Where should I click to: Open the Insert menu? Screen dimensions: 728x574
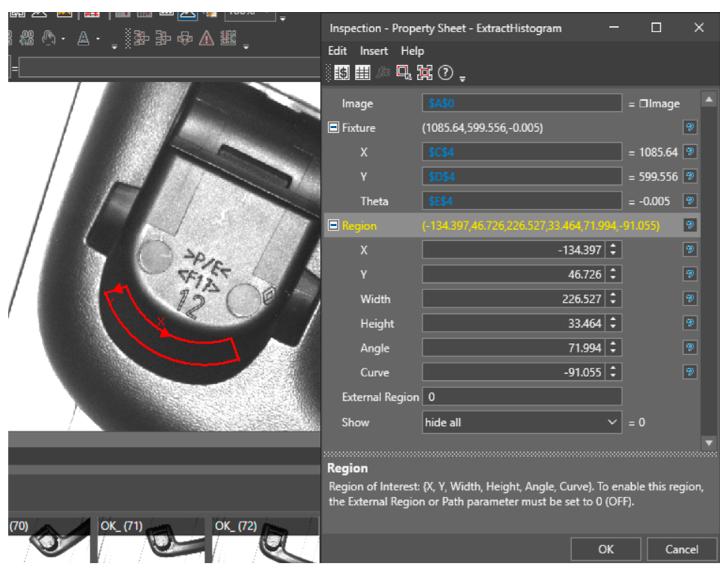click(x=373, y=51)
